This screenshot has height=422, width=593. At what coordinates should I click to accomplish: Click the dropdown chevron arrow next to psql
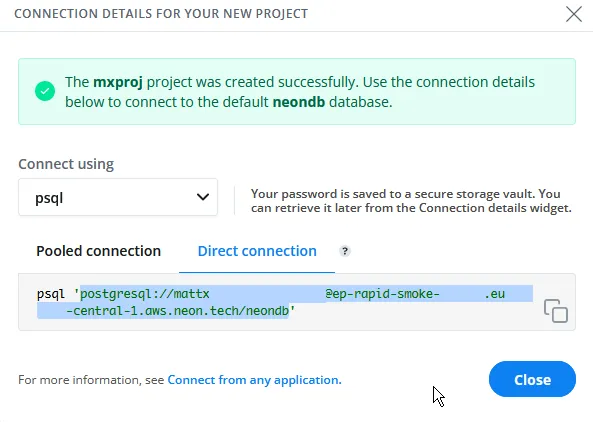(203, 197)
